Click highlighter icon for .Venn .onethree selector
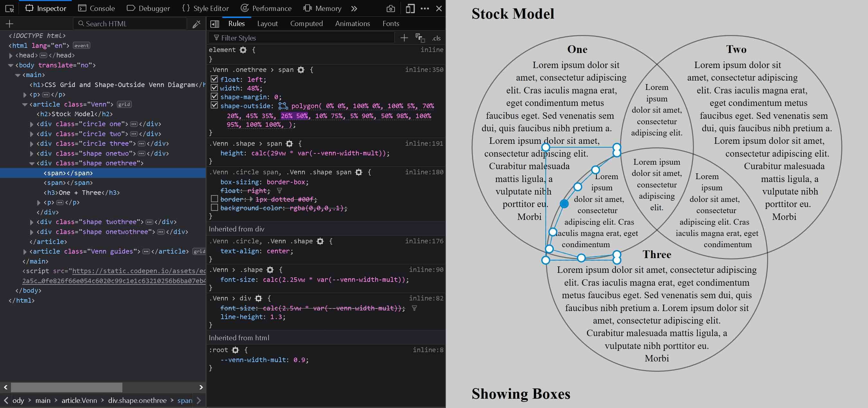Viewport: 868px width, 408px height. tap(301, 70)
